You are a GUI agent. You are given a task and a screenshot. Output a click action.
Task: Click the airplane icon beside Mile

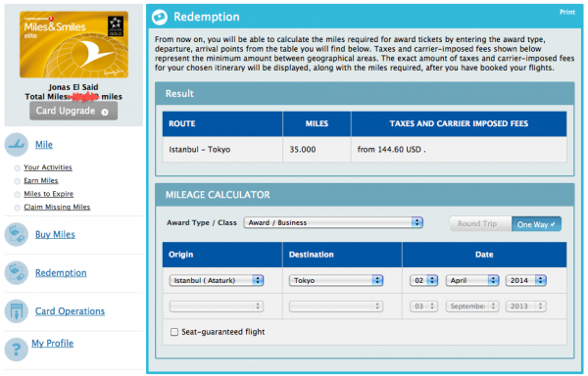pyautogui.click(x=16, y=145)
